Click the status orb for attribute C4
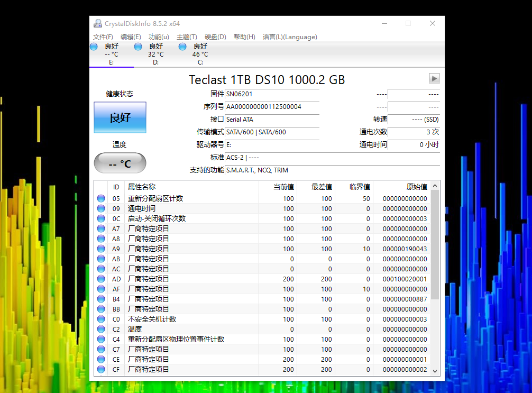This screenshot has height=393, width=532. click(x=101, y=339)
